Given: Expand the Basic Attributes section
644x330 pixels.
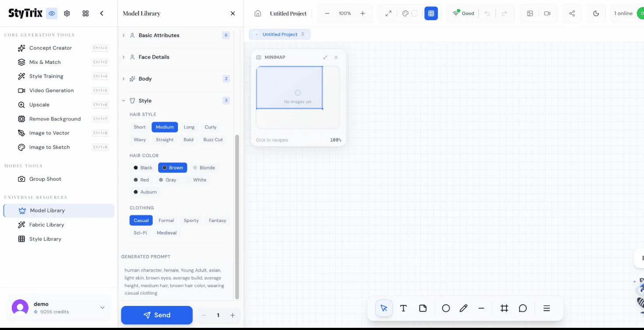Looking at the screenshot, I should 159,35.
